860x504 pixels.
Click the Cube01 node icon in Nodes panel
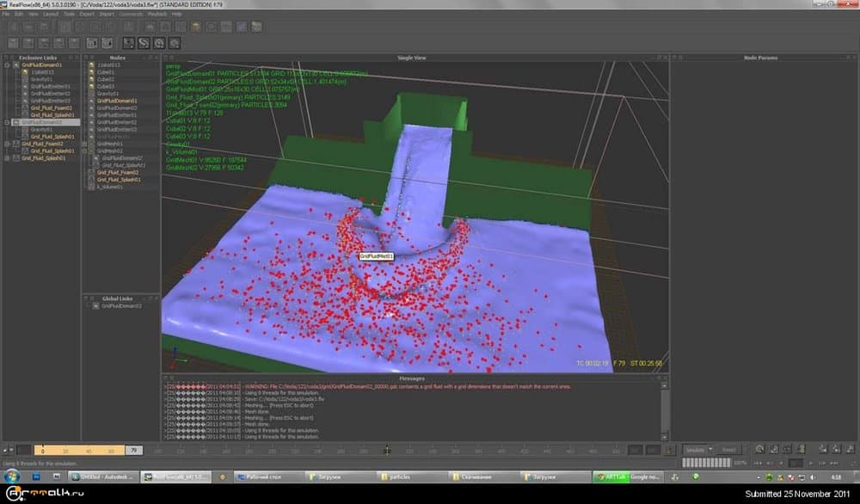click(x=89, y=72)
